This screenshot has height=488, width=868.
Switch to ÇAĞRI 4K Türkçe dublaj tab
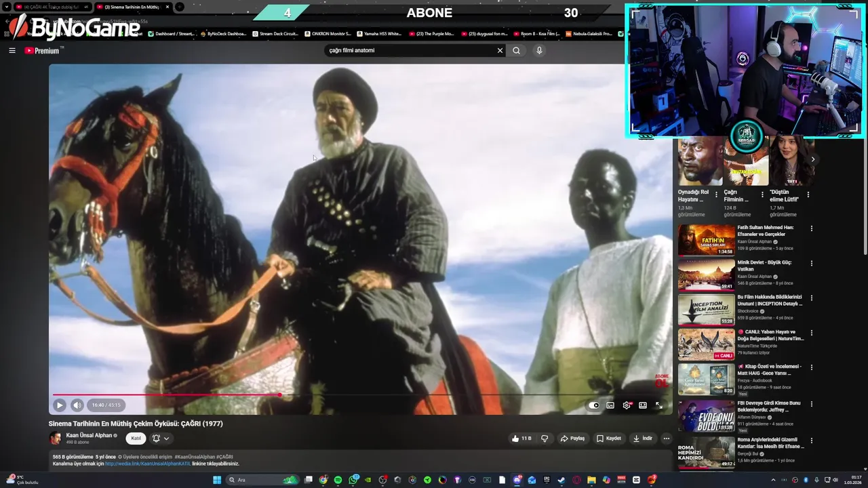[52, 7]
